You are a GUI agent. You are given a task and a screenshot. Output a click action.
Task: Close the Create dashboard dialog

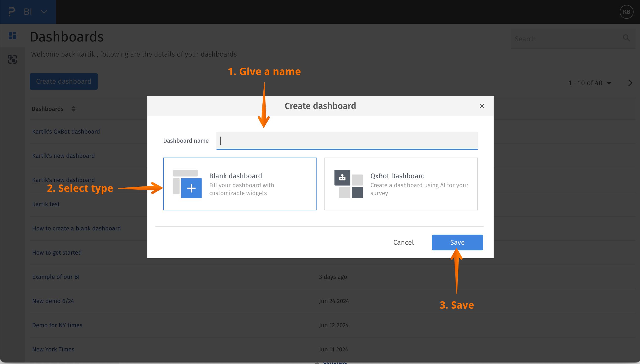pos(481,106)
